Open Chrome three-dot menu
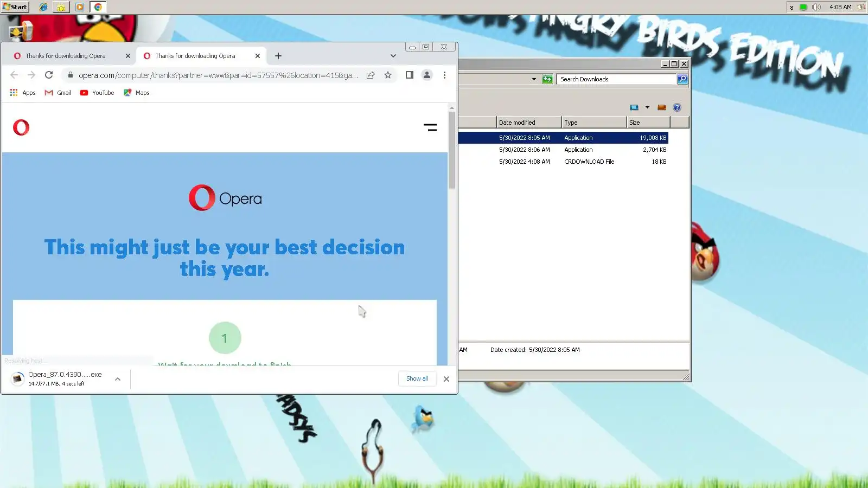The height and width of the screenshot is (488, 868). pyautogui.click(x=444, y=75)
